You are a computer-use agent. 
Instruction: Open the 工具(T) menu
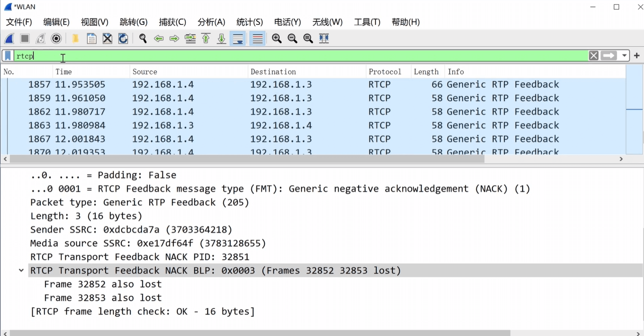[x=367, y=22]
